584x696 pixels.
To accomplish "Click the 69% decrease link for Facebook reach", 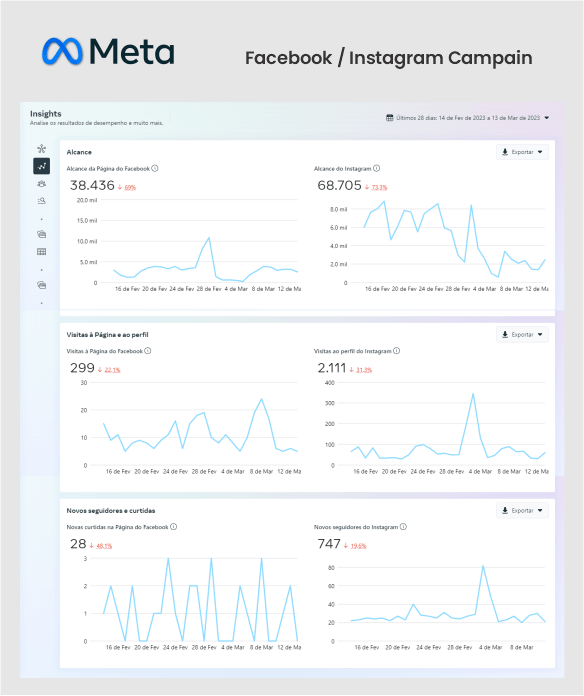I will [130, 187].
